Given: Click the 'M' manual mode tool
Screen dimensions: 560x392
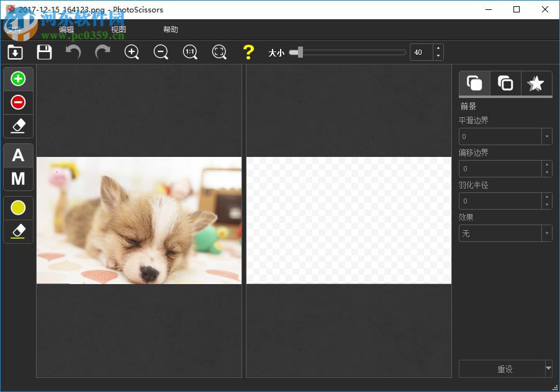Looking at the screenshot, I should (x=18, y=179).
